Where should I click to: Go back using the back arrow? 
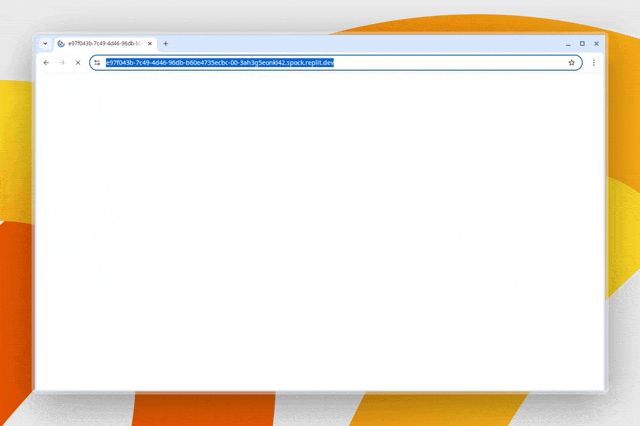pyautogui.click(x=46, y=62)
